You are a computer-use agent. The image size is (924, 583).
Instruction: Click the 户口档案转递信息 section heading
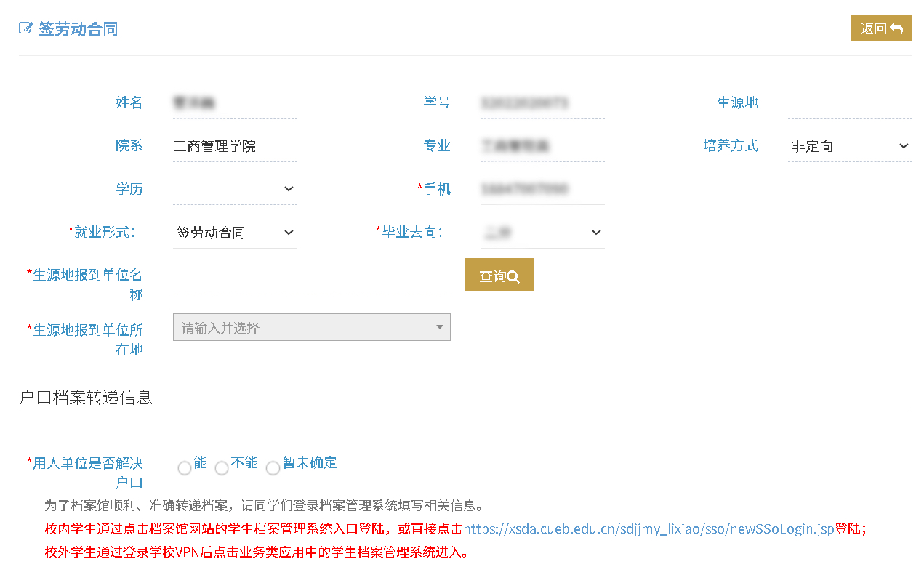point(86,397)
